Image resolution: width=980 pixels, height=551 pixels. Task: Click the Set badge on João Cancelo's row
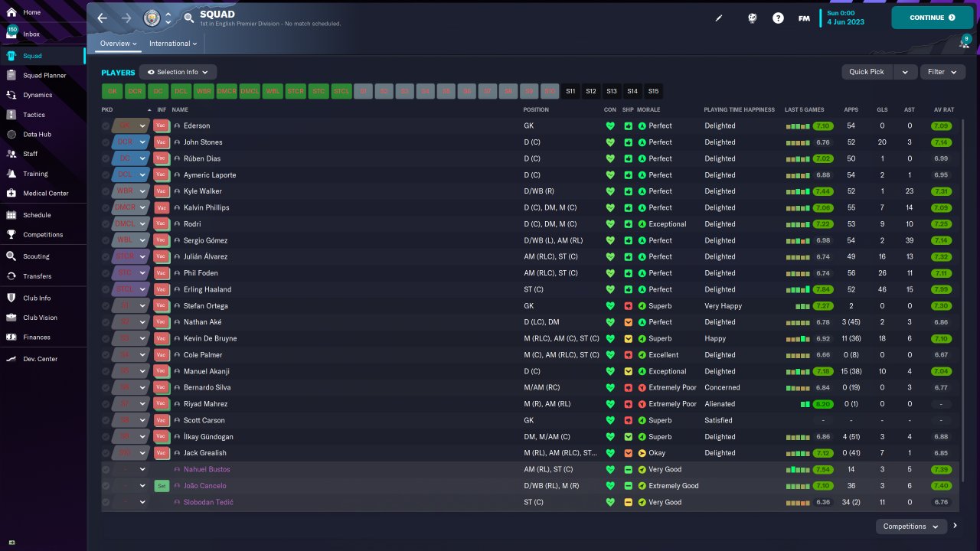[161, 486]
